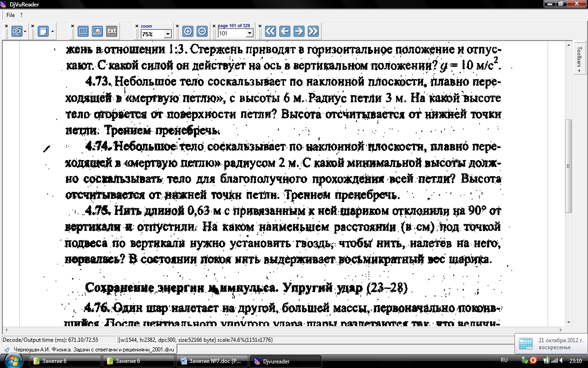The width and height of the screenshot is (588, 368).
Task: Select the rectangular region selection tool
Action: coord(83,31)
